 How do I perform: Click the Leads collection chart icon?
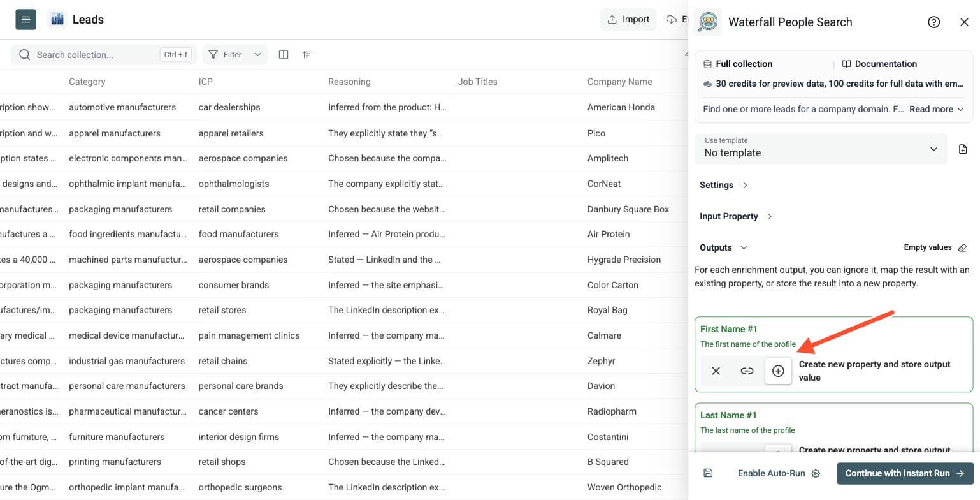pyautogui.click(x=57, y=19)
